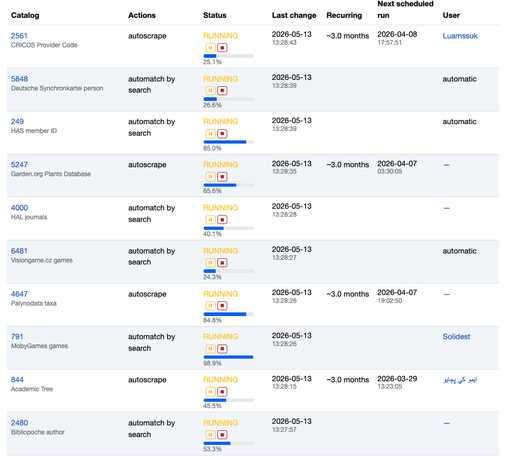Open user Solidest profile
The image size is (505, 457).
(x=456, y=337)
